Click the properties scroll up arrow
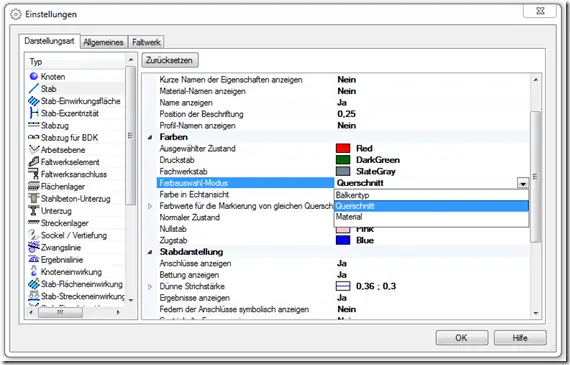570x365 pixels. click(x=535, y=80)
